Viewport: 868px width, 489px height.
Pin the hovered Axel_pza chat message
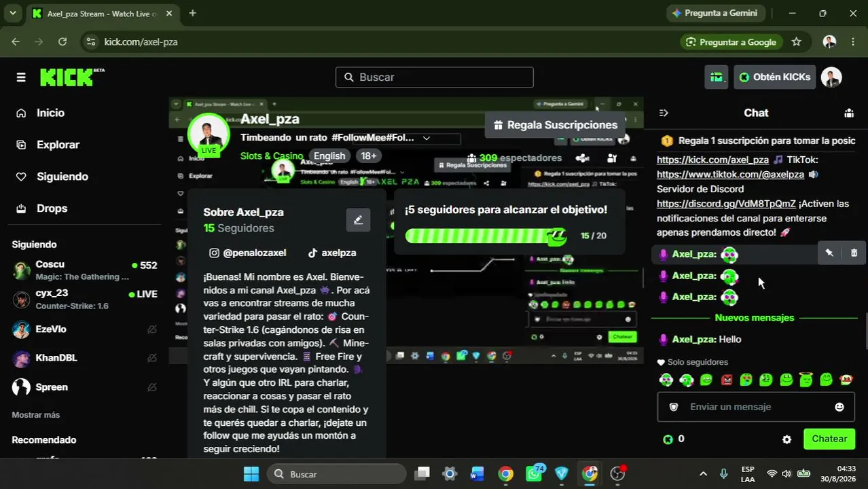[x=829, y=253]
